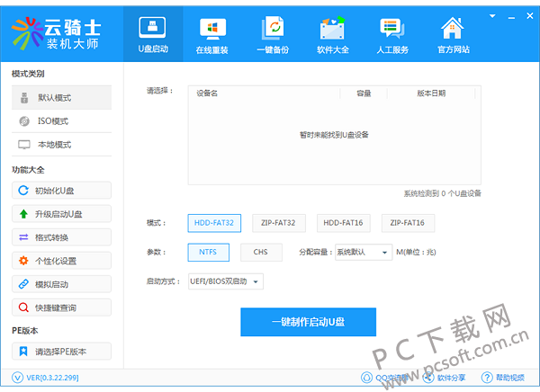Image resolution: width=540 pixels, height=392 pixels.
Task: Click the 初始化U盘 button label
Action: pos(54,191)
